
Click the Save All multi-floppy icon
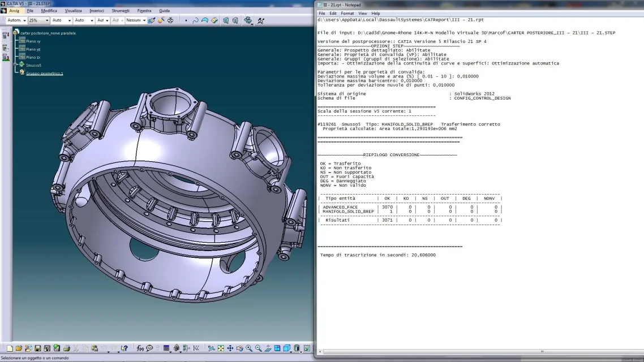tap(47, 348)
